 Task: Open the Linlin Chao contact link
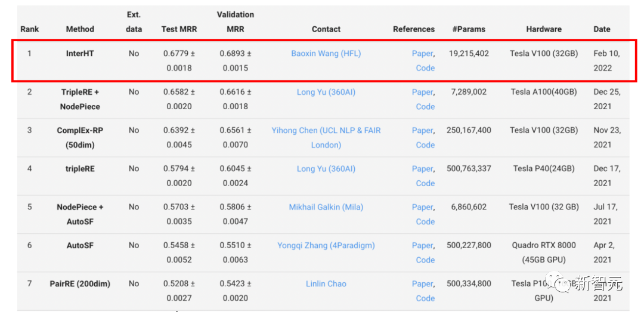click(x=326, y=284)
